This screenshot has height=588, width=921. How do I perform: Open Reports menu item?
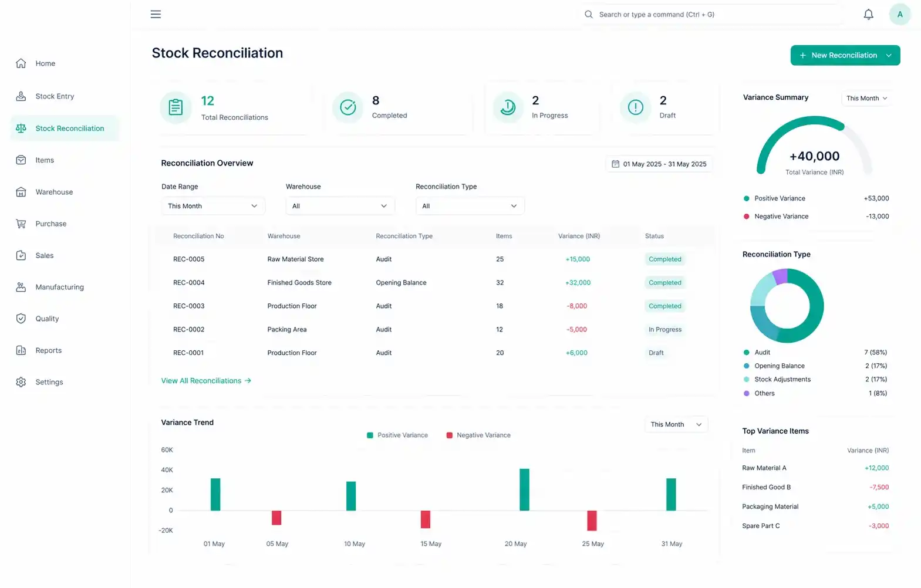[48, 350]
